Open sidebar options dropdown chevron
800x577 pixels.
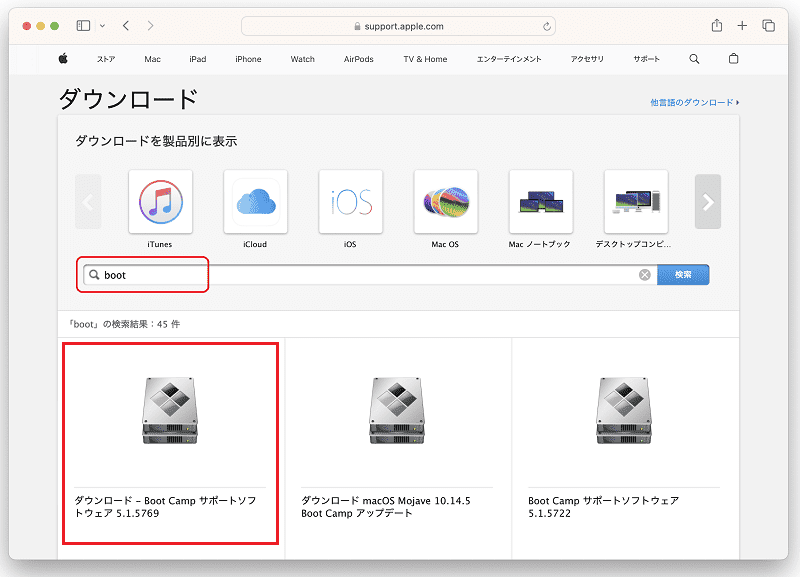tap(102, 26)
